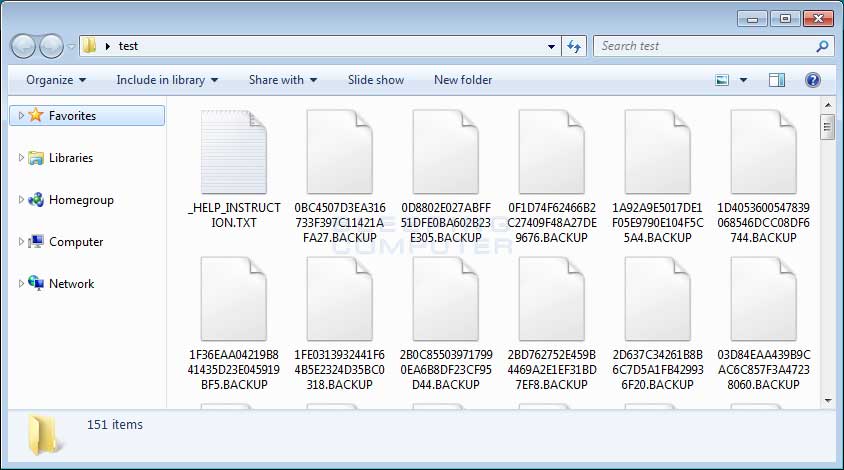The height and width of the screenshot is (470, 844).
Task: Click the file list scroll down arrow
Action: pos(828,401)
